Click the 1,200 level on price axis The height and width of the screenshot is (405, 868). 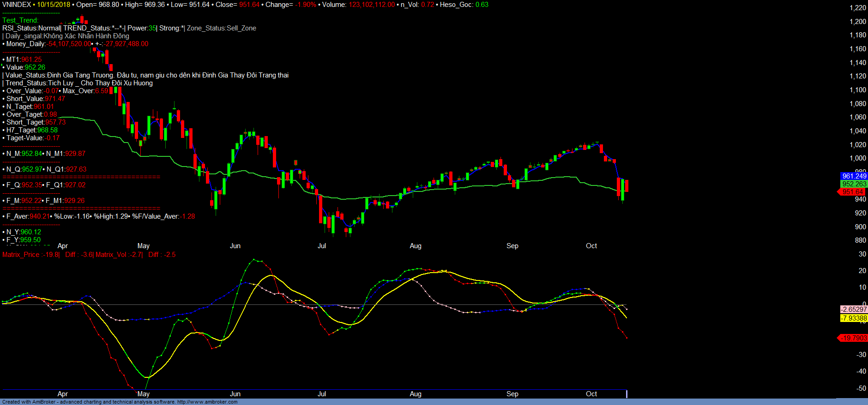[x=858, y=22]
